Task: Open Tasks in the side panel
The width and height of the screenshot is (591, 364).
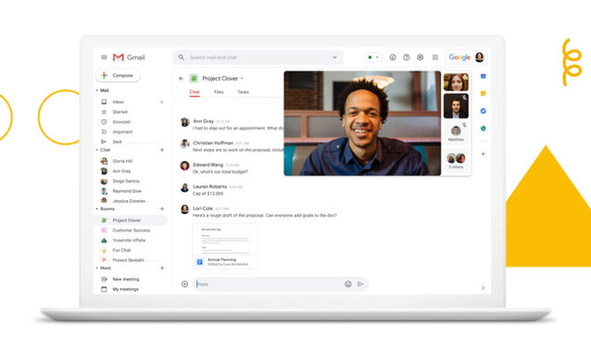Action: click(484, 111)
